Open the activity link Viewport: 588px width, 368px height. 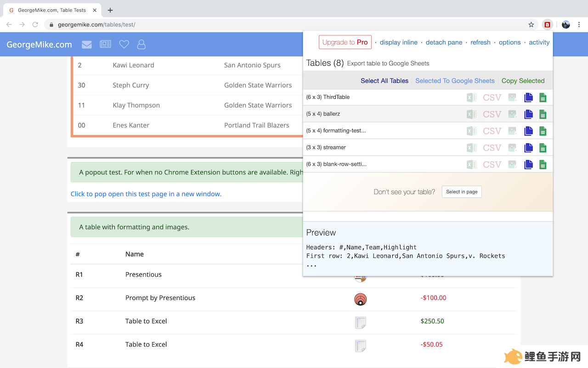[x=539, y=42]
